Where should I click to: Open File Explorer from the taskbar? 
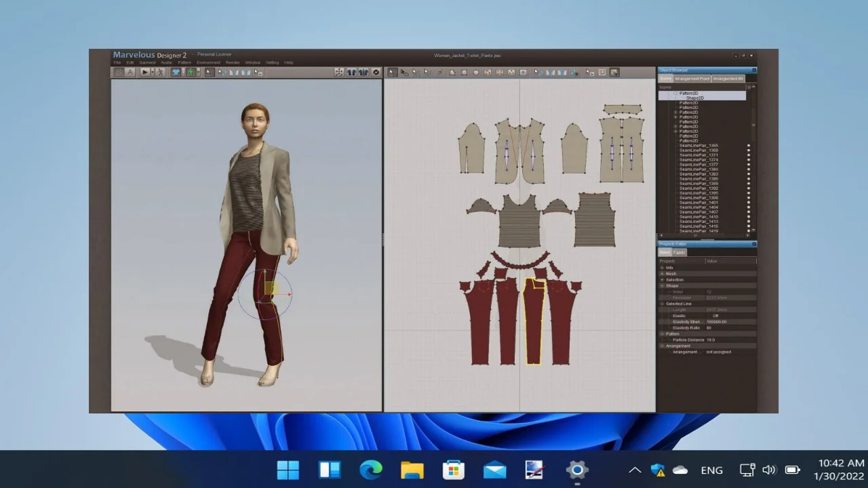pos(412,470)
